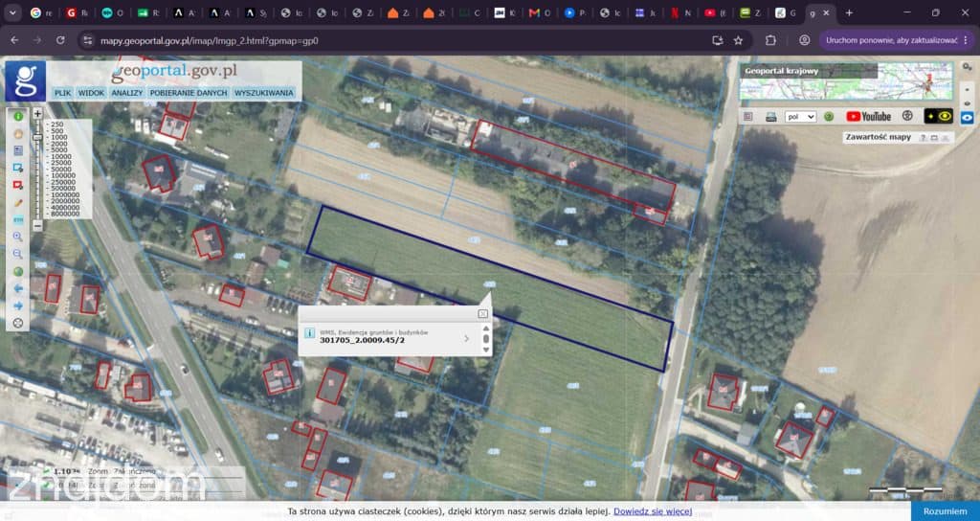
Task: Open the PLIK menu
Action: pos(62,93)
